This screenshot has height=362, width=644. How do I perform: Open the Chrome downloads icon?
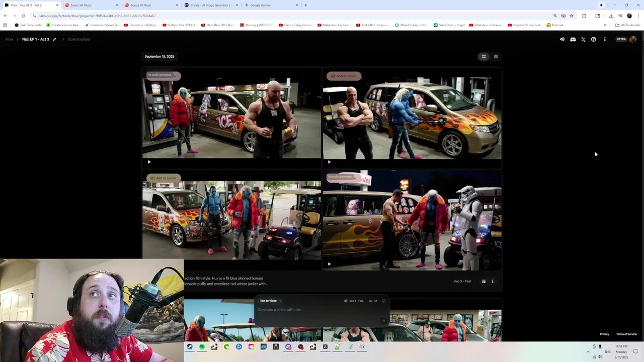point(611,16)
